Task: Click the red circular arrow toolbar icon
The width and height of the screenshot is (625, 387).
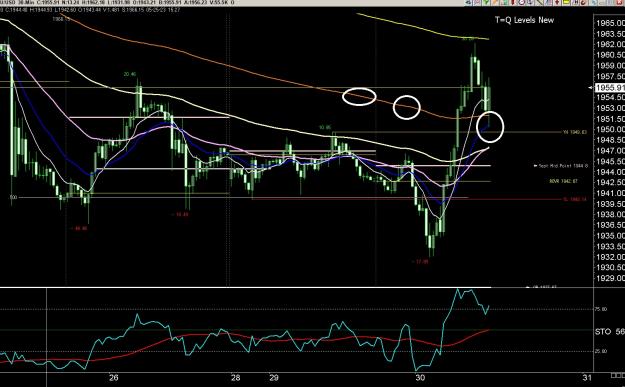Action: (x=584, y=2)
